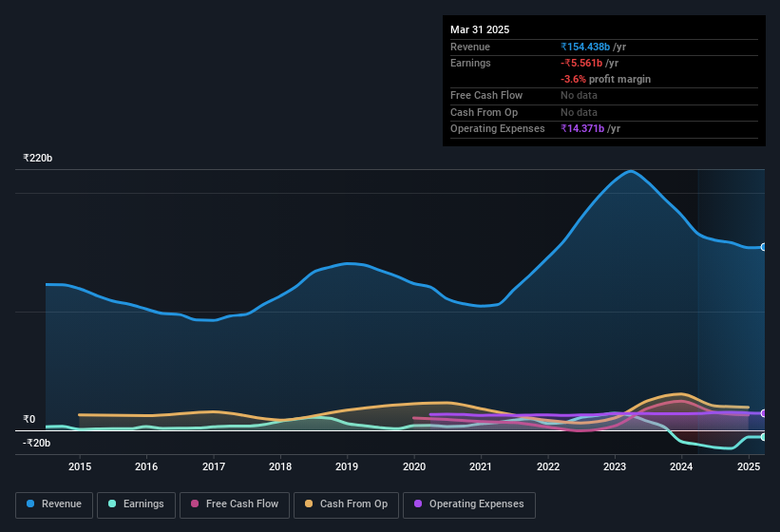Toggle the Operating Expenses legend button
780x532 pixels.
pyautogui.click(x=468, y=504)
